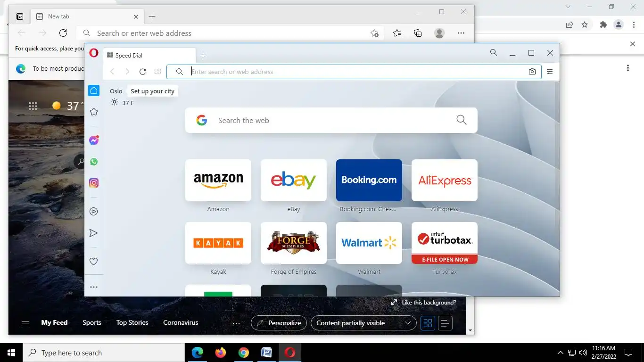Open the Kayak speed dial tile
Screen dimensions: 644x362
(x=218, y=243)
